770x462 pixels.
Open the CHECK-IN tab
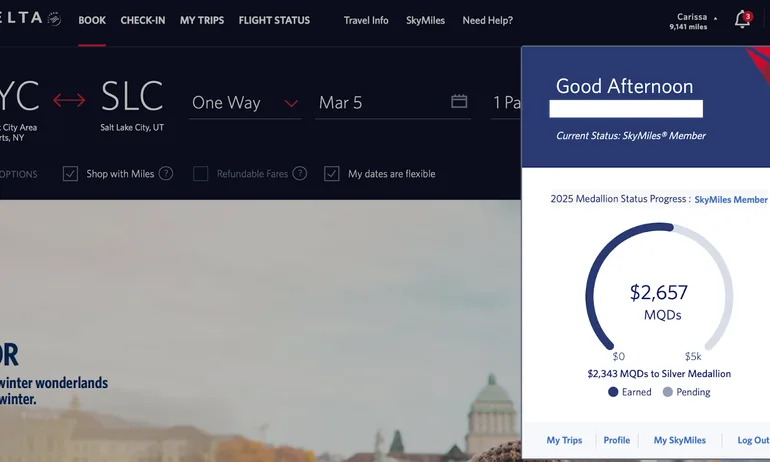pyautogui.click(x=143, y=20)
